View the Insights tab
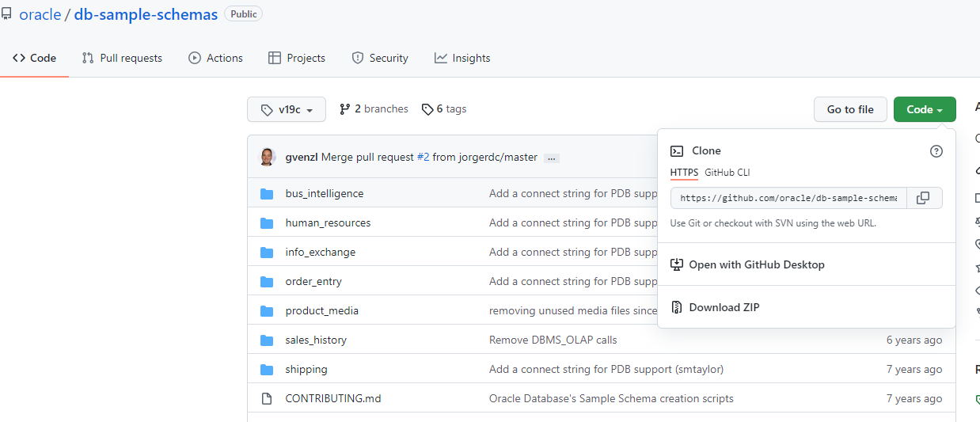The image size is (980, 422). click(462, 58)
